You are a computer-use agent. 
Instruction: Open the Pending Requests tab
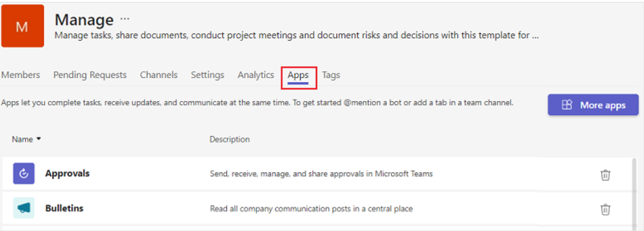point(90,75)
